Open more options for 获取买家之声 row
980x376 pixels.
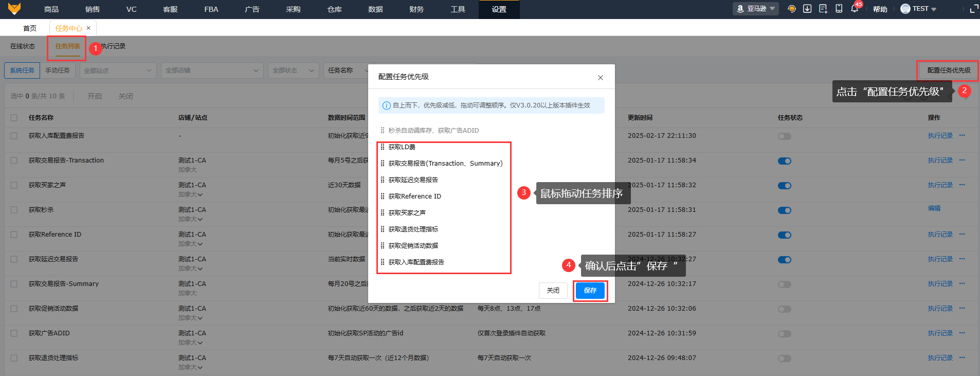[x=962, y=185]
